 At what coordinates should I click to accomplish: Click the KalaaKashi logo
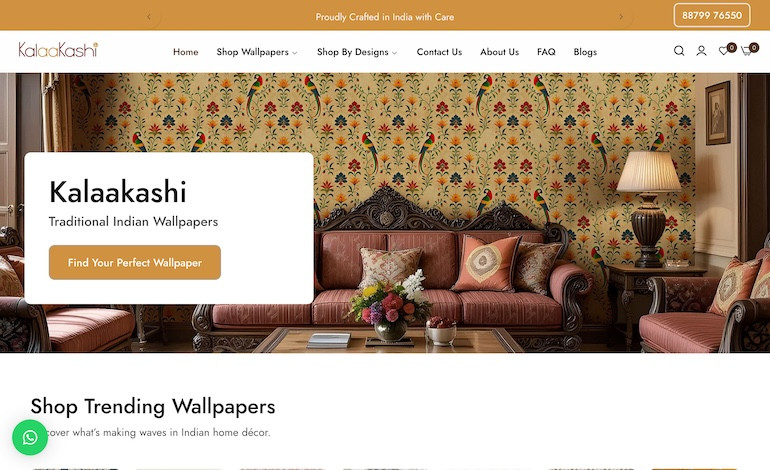[x=58, y=50]
